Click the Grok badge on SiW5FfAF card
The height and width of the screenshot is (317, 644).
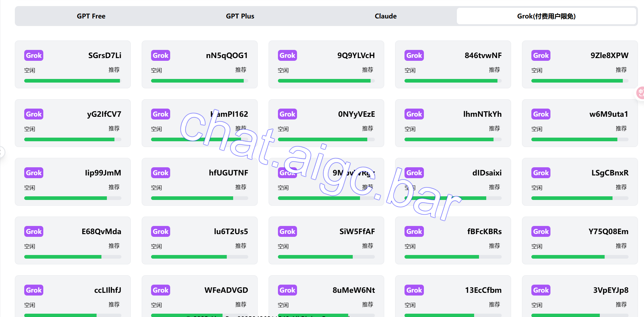click(287, 231)
